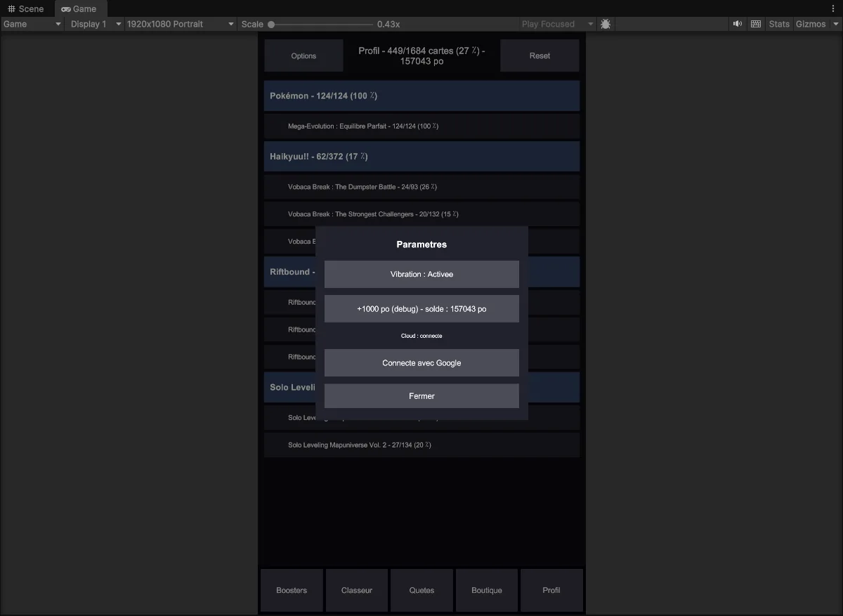Switch to the Scene tab

coord(26,8)
